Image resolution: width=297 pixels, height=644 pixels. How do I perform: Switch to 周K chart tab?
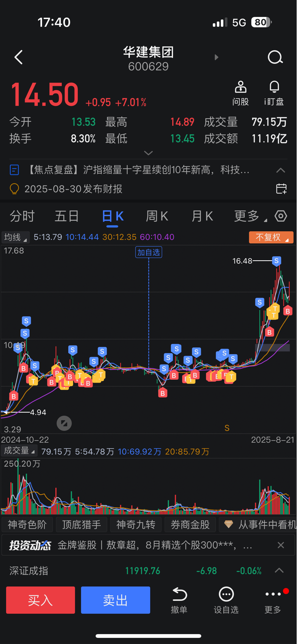[157, 216]
